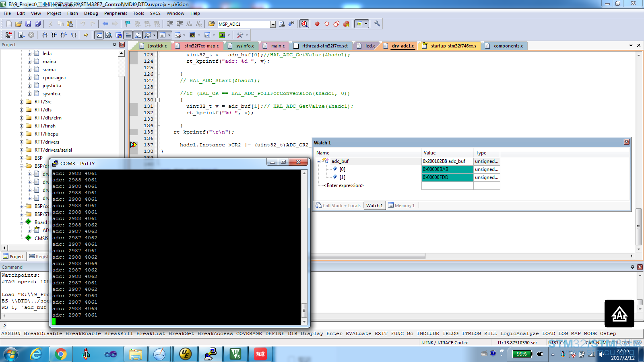Open Chrome from the taskbar

tap(61, 354)
